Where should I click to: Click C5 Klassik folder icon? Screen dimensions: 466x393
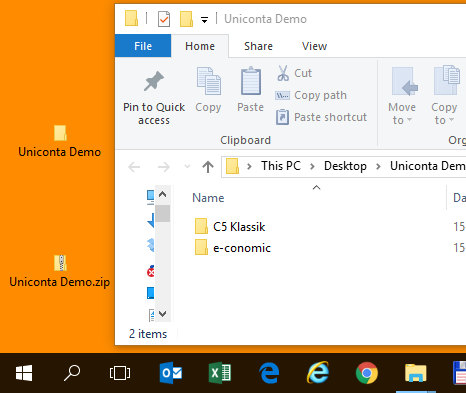point(201,226)
